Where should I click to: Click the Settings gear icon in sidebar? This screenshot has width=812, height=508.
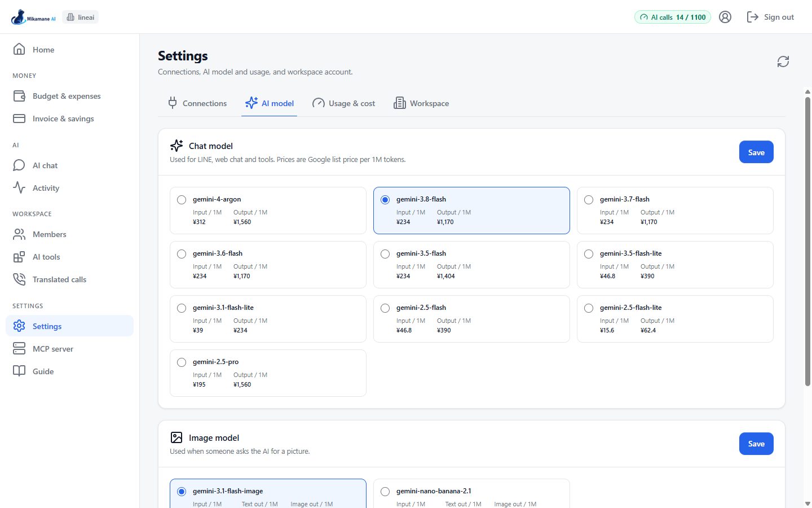[19, 326]
